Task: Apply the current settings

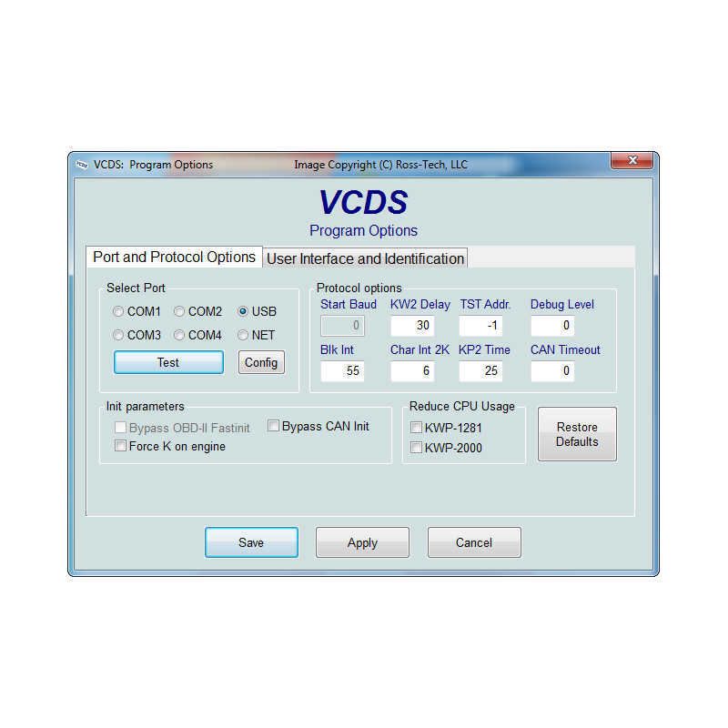Action: pos(362,542)
